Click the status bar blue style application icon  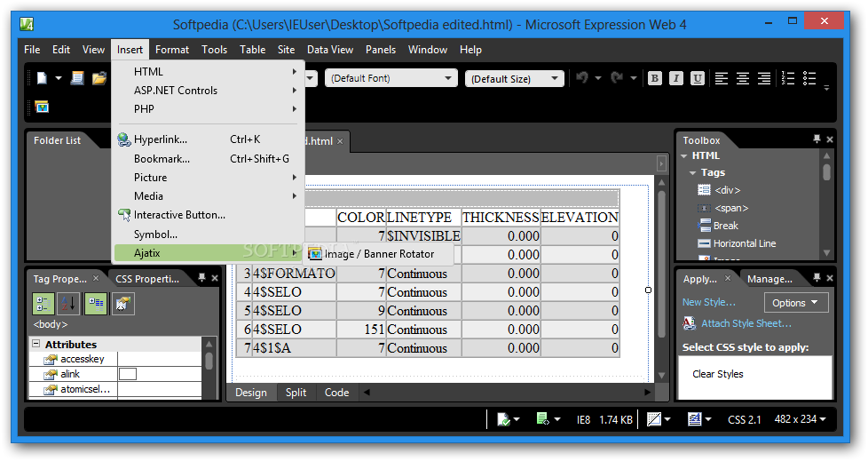point(695,419)
